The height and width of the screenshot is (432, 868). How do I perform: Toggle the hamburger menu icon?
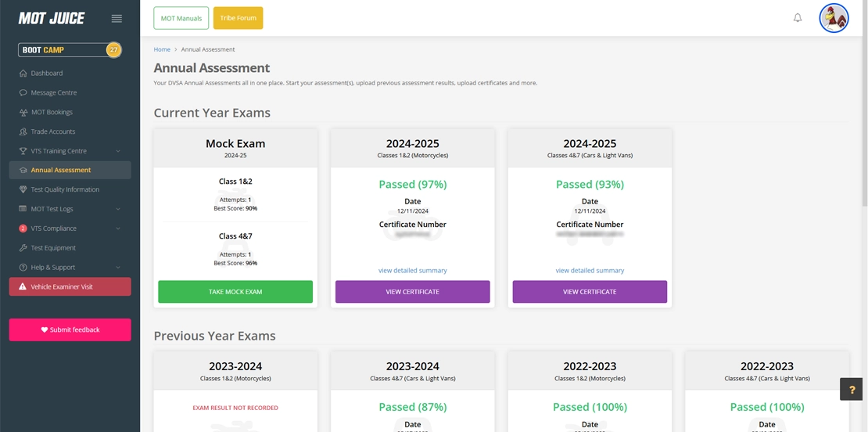click(x=117, y=18)
